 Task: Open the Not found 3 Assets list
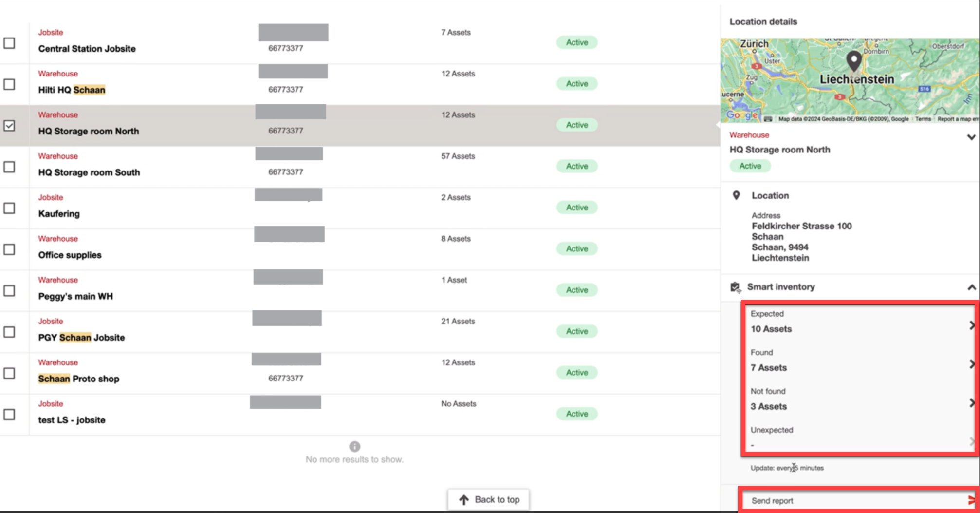click(x=971, y=403)
